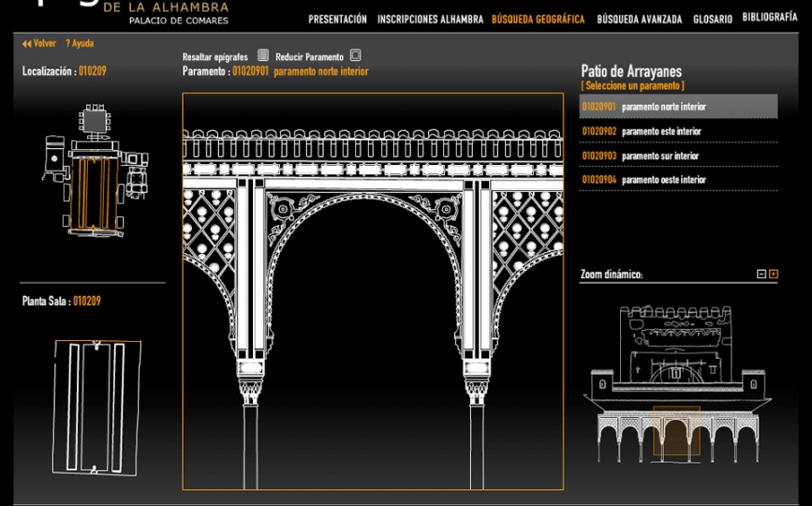
Task: Open the Ayuda help link
Action: [x=80, y=43]
